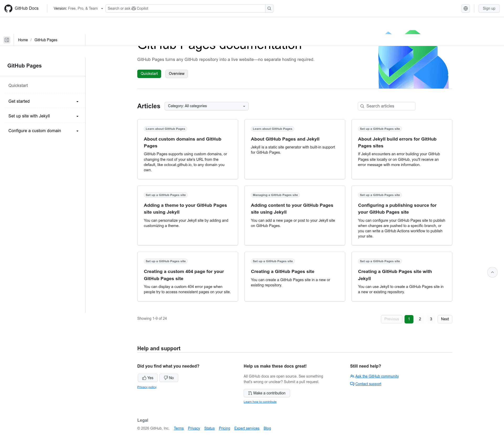This screenshot has height=448, width=504.
Task: Open Learn how to contribute link
Action: coord(260,402)
